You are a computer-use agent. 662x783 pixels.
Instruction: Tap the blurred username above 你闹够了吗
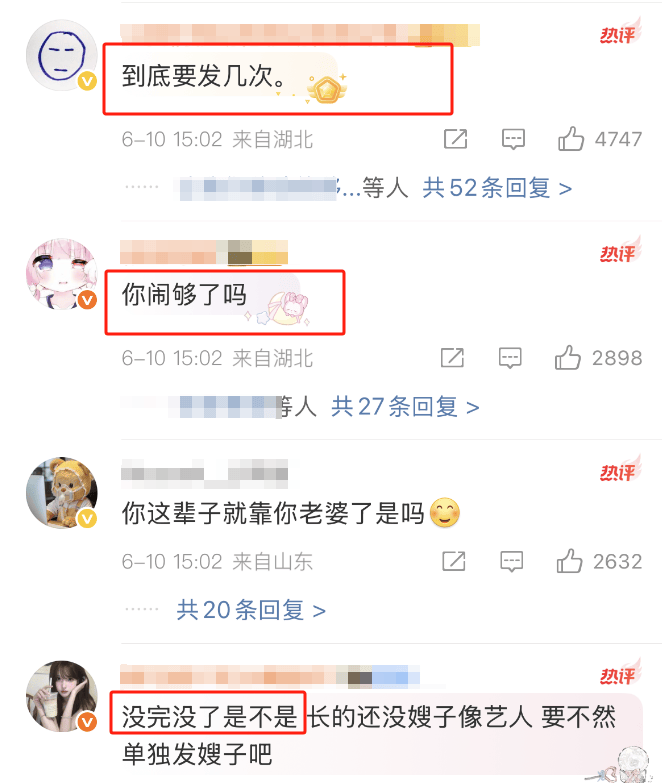204,252
